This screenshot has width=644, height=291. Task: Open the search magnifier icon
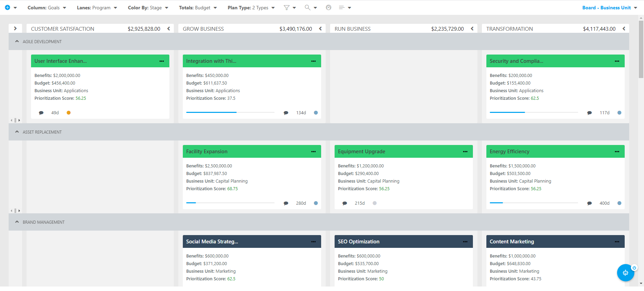point(307,7)
